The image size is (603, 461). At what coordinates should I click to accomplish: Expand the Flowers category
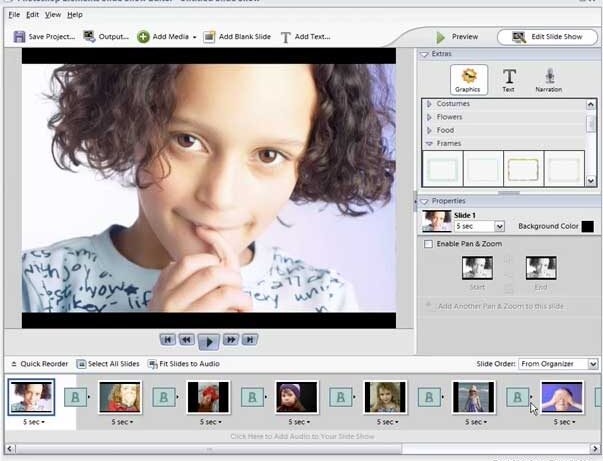(x=429, y=117)
